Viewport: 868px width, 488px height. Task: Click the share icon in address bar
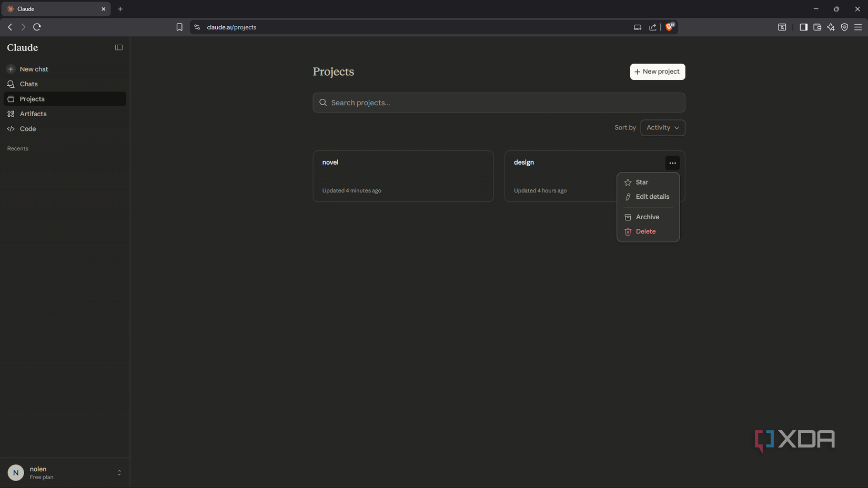coord(653,27)
